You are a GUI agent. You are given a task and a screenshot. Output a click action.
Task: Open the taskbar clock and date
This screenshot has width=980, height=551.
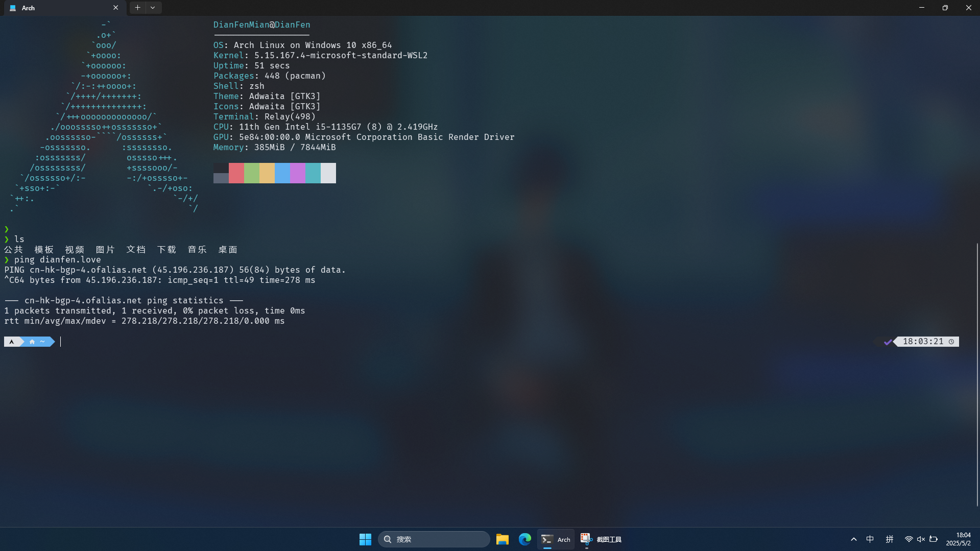[x=959, y=539]
